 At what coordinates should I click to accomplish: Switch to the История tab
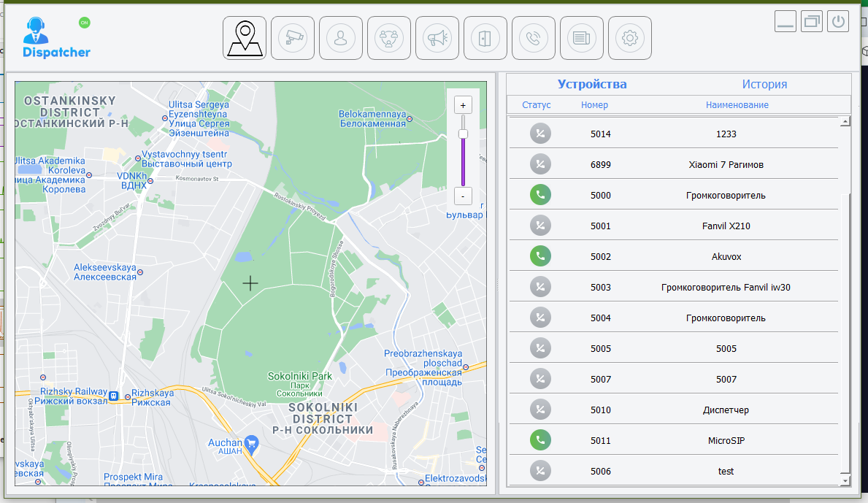[x=764, y=84]
